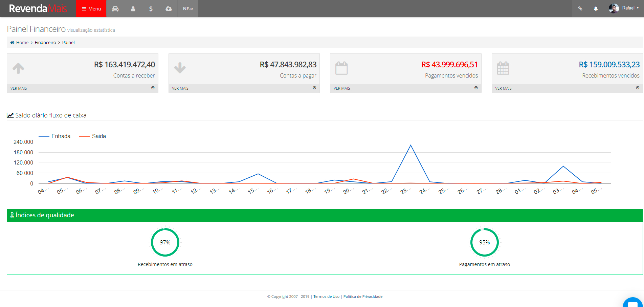Screen dimensions: 644x307
Task: Click the RevendaMais logo
Action: [38, 8]
